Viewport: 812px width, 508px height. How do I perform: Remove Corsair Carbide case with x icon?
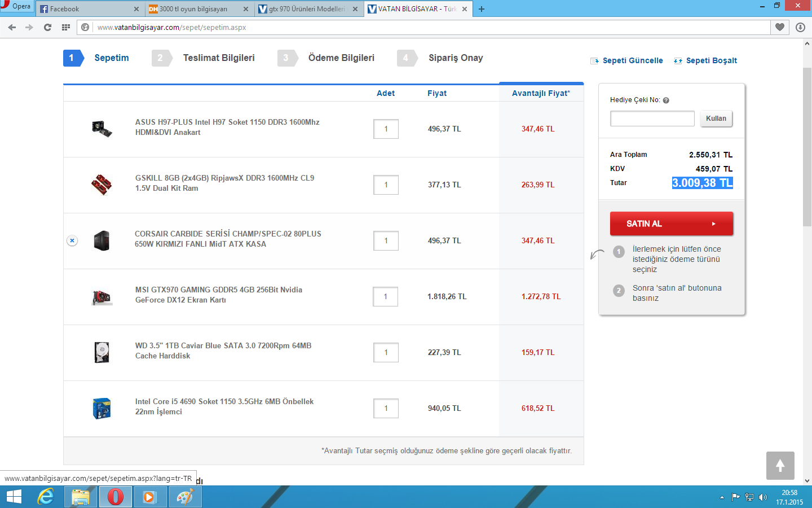coord(72,240)
